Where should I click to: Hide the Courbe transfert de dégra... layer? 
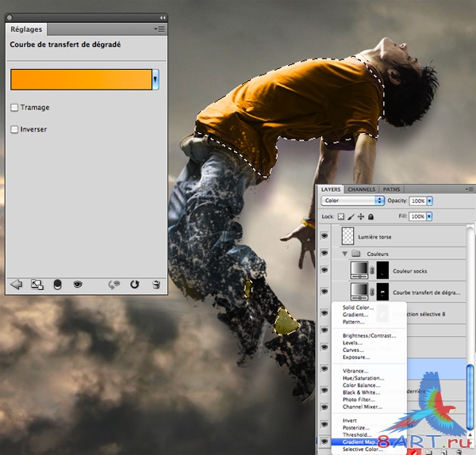point(324,292)
